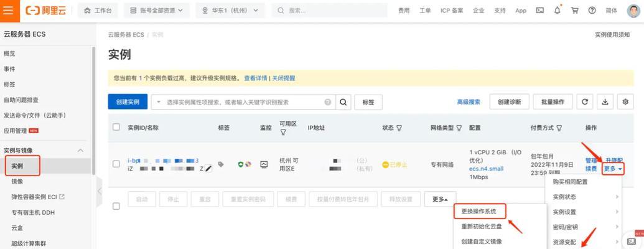Open ICP 备案 in top bar
Screen dimensions: 644x249
(452, 11)
